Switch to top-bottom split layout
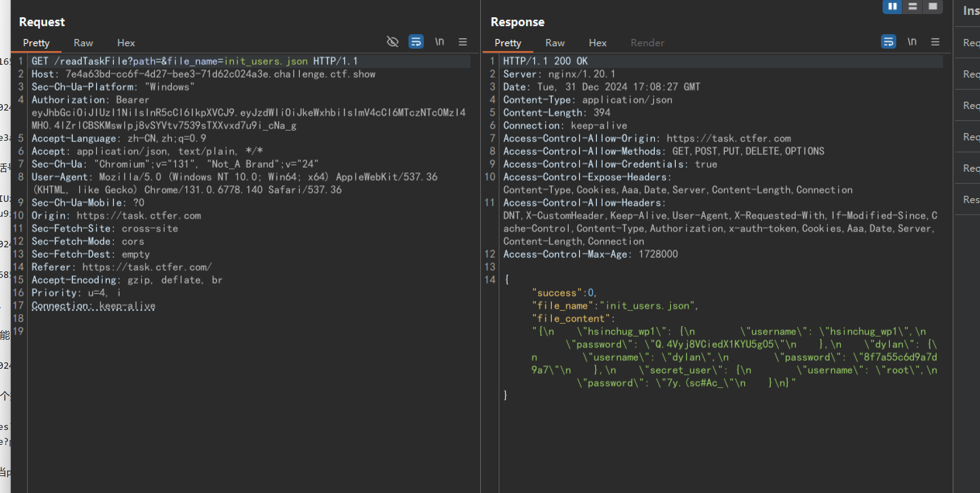Screen dimensions: 980x493 912,6
